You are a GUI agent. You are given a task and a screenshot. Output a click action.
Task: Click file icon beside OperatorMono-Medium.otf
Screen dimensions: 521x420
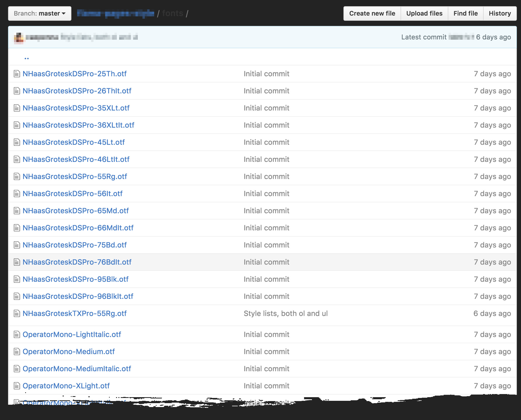(17, 352)
